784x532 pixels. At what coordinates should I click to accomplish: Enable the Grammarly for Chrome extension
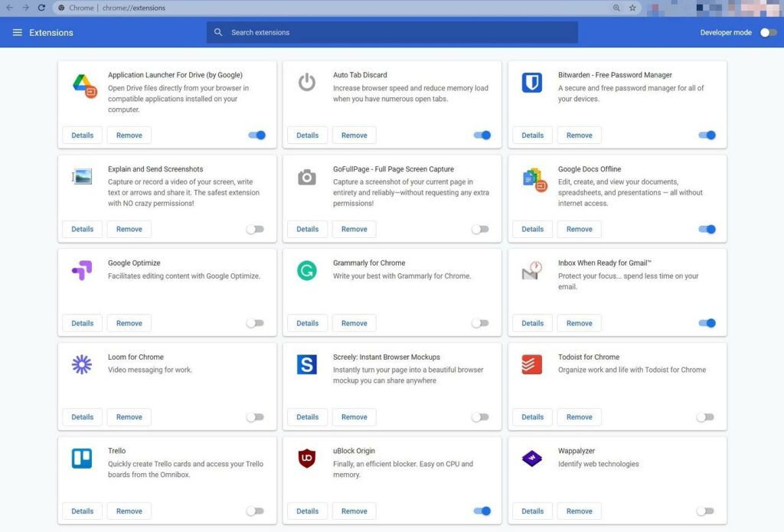[481, 322]
